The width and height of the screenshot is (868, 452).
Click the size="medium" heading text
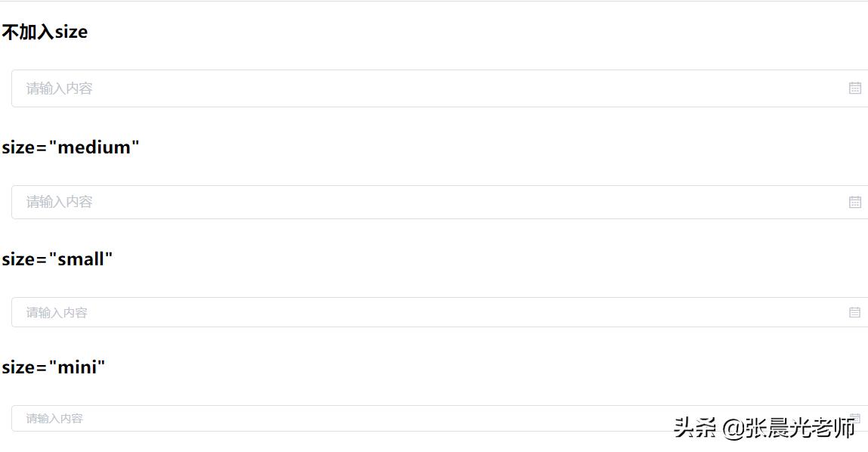click(x=70, y=147)
